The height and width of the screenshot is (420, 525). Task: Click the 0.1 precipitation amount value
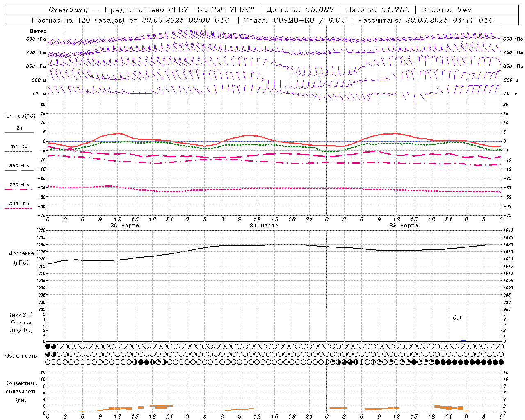[x=457, y=318]
